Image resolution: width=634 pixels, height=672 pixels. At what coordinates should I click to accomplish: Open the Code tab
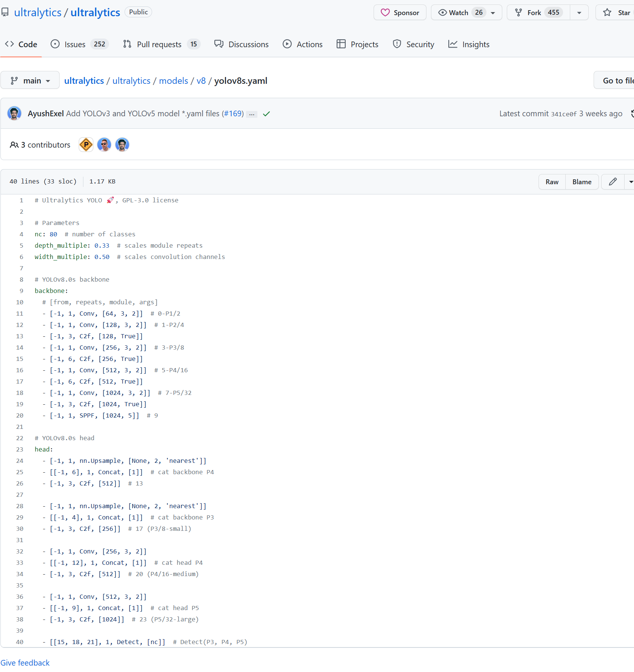pos(21,44)
